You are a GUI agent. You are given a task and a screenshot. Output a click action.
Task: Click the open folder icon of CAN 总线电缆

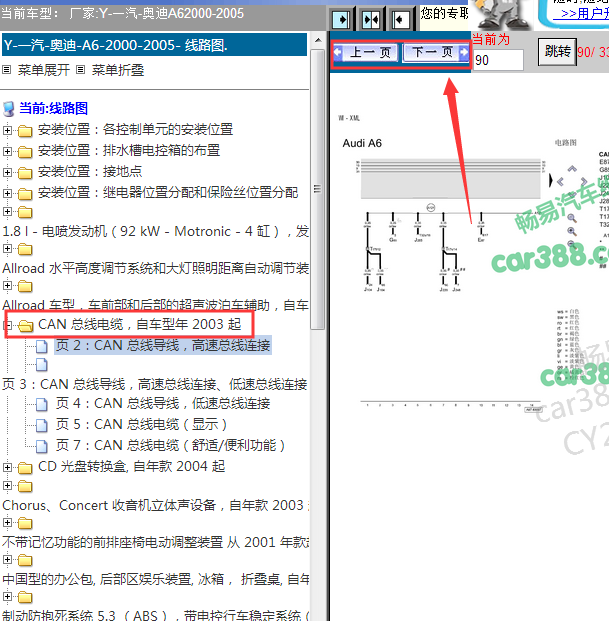[26, 326]
